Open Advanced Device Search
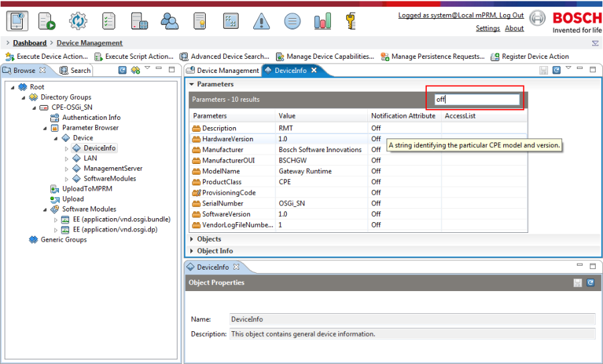This screenshot has height=364, width=603. pyautogui.click(x=224, y=56)
